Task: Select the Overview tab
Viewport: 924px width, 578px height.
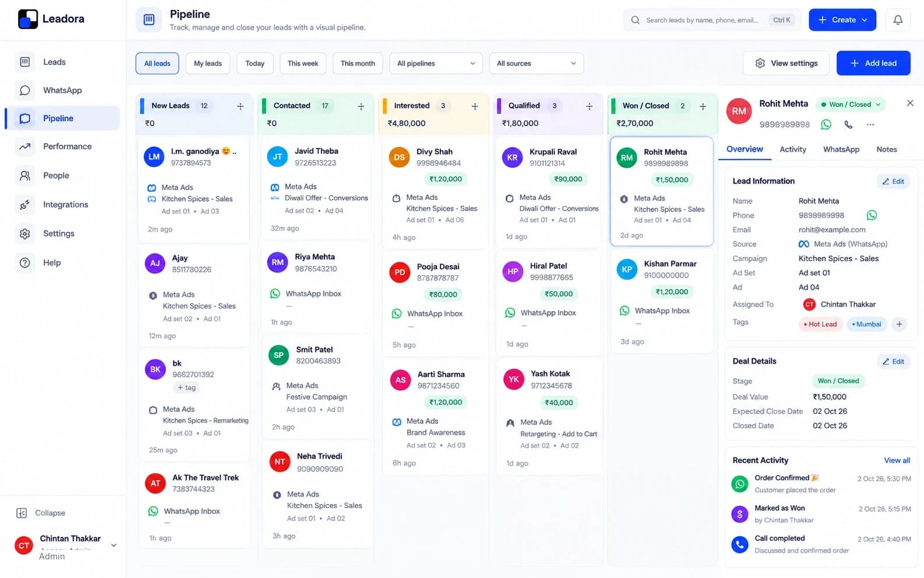Action: 745,149
